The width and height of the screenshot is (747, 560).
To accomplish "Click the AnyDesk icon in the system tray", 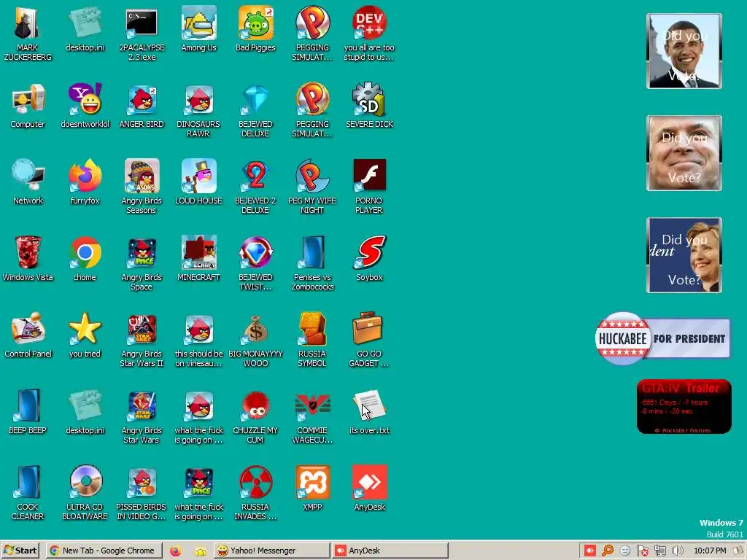I will 589,551.
